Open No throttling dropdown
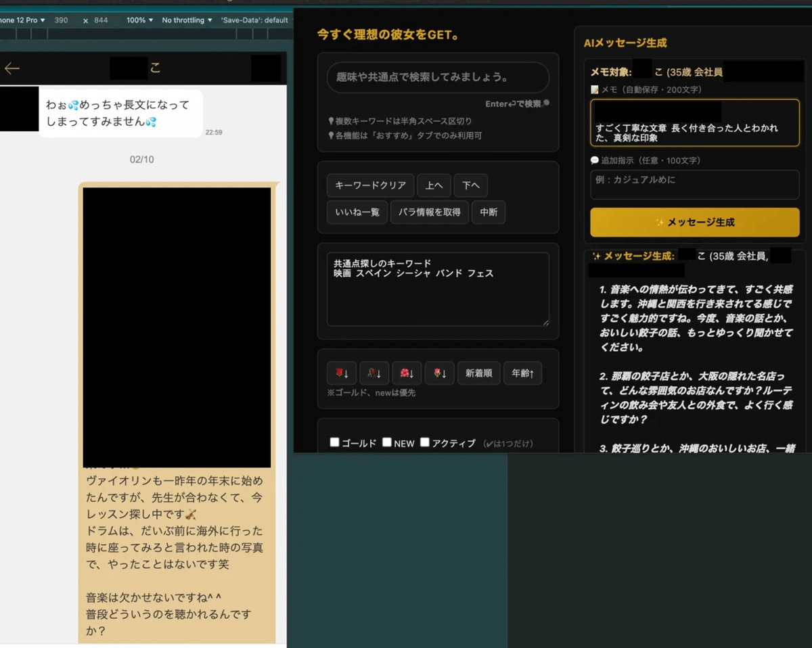The image size is (812, 648). tap(187, 20)
